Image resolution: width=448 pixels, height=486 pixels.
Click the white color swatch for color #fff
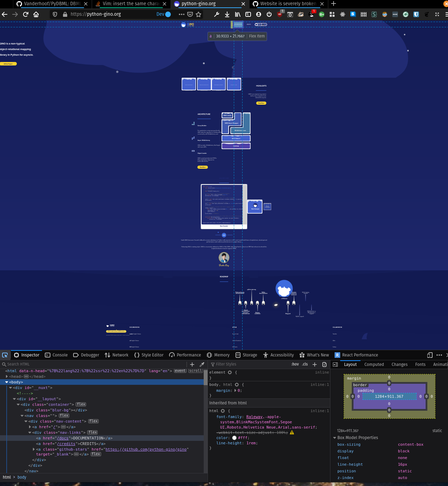(234, 438)
